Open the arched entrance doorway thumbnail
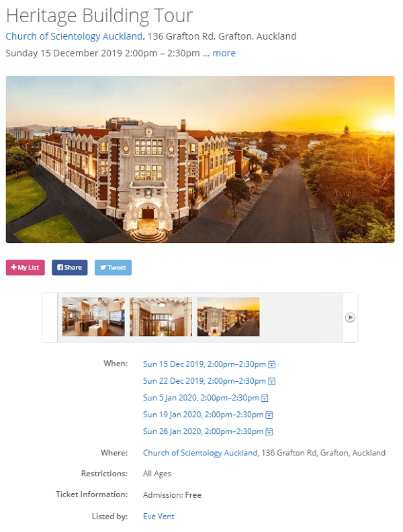Viewport: 403px width, 532px height. 161,317
